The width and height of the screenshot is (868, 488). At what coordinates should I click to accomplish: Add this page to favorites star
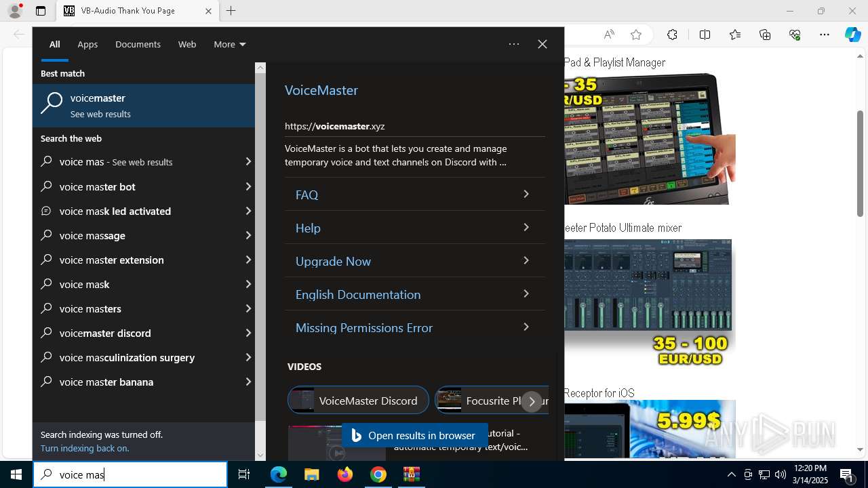(635, 35)
